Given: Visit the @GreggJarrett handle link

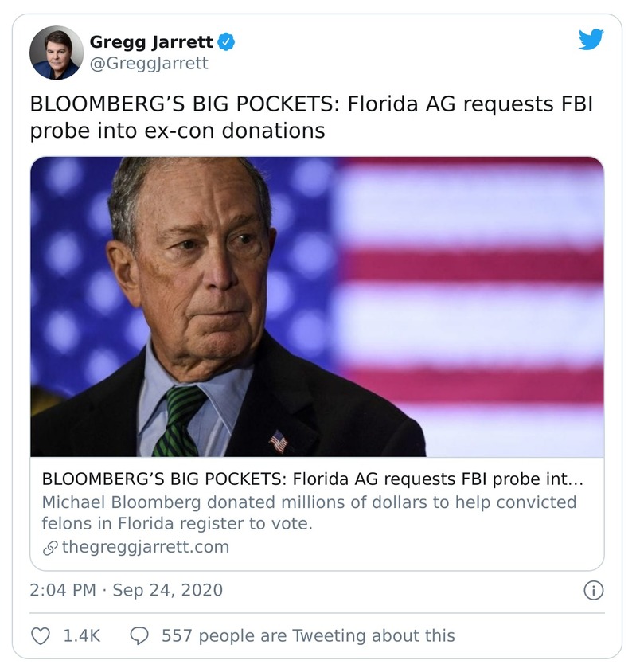Looking at the screenshot, I should click(x=148, y=64).
